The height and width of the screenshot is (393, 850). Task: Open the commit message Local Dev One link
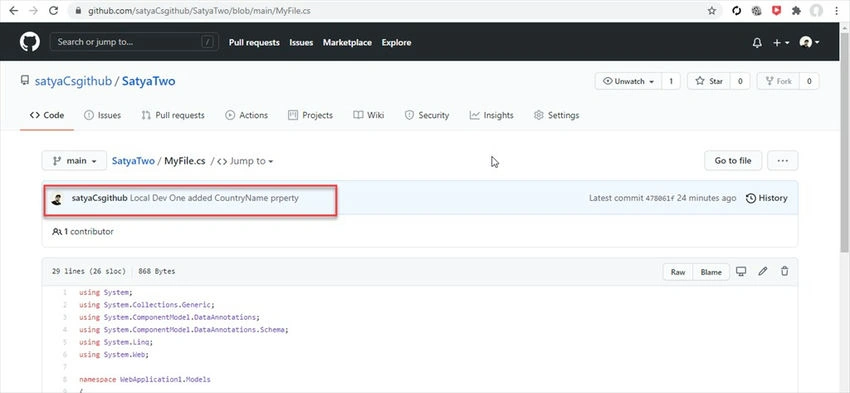(x=214, y=198)
